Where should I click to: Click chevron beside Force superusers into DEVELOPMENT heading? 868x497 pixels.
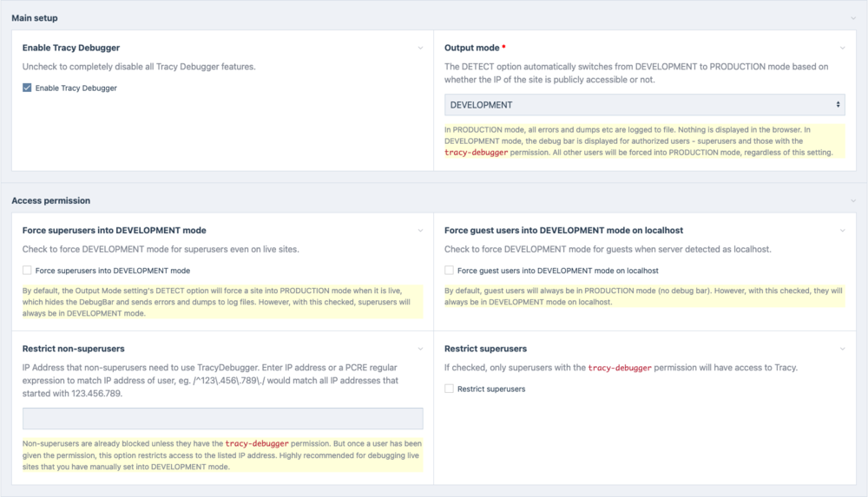pos(420,230)
